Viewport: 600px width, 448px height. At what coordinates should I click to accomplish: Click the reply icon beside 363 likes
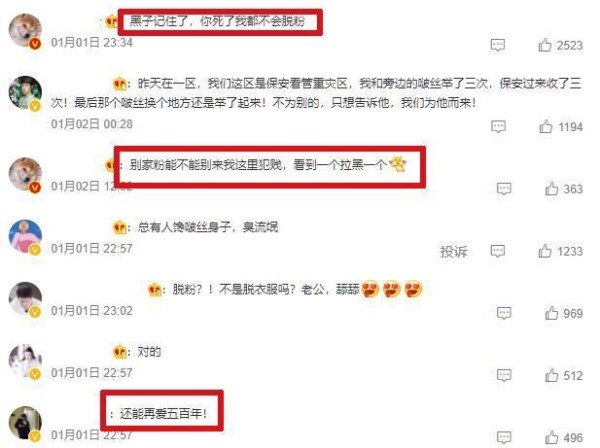point(504,189)
